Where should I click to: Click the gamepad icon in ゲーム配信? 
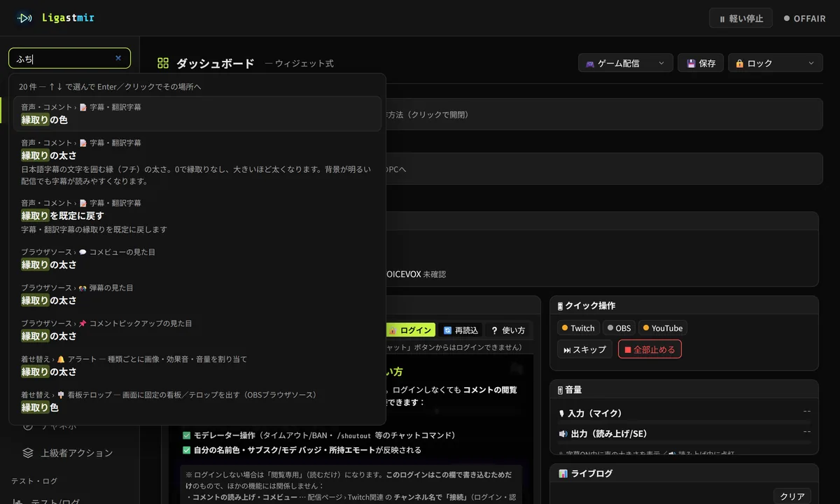590,63
